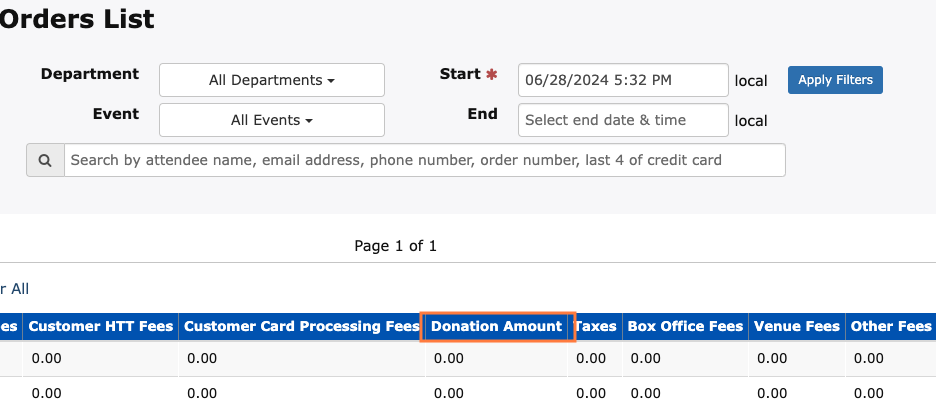This screenshot has width=936, height=409.
Task: Click the Page 1 of 1 indicator
Action: pos(395,245)
